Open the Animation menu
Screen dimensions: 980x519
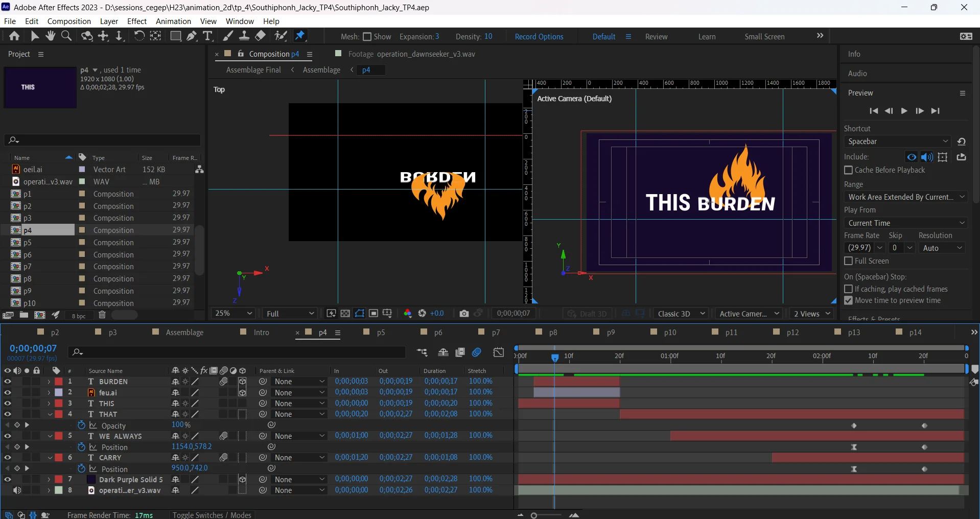click(x=173, y=21)
